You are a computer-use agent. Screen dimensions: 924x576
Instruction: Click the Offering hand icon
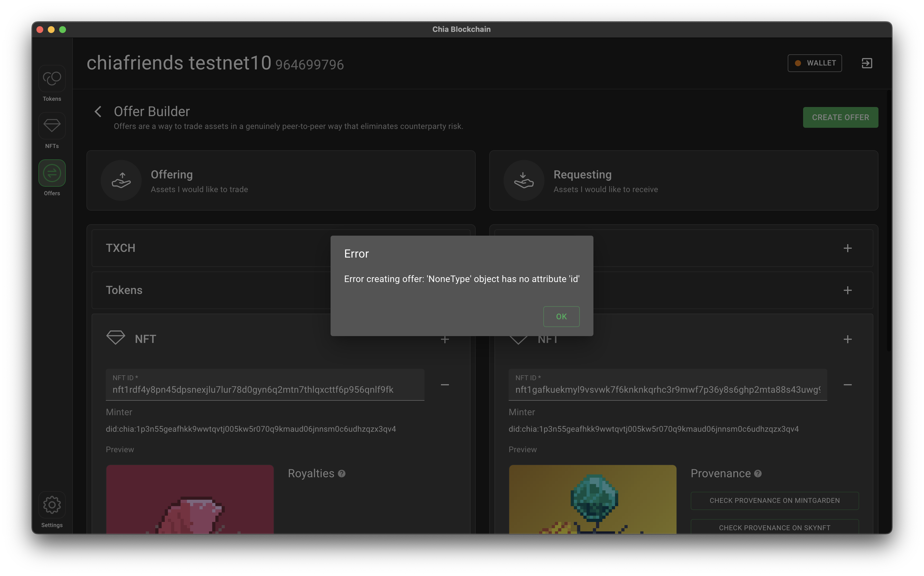[x=121, y=181]
